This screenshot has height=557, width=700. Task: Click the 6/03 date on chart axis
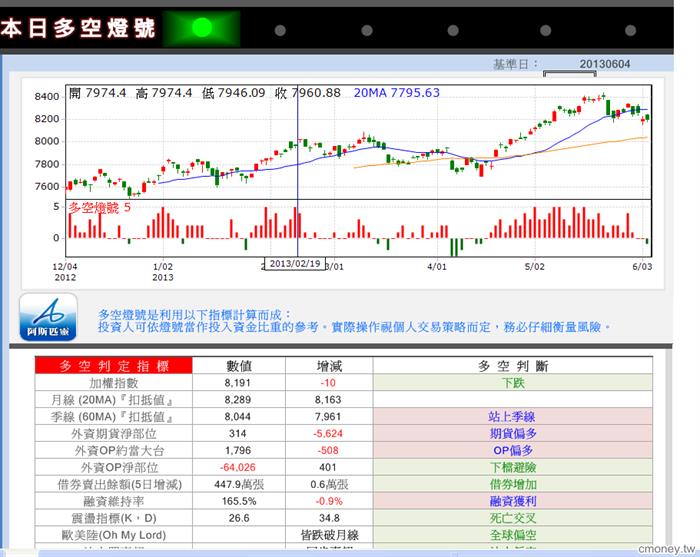tap(642, 267)
